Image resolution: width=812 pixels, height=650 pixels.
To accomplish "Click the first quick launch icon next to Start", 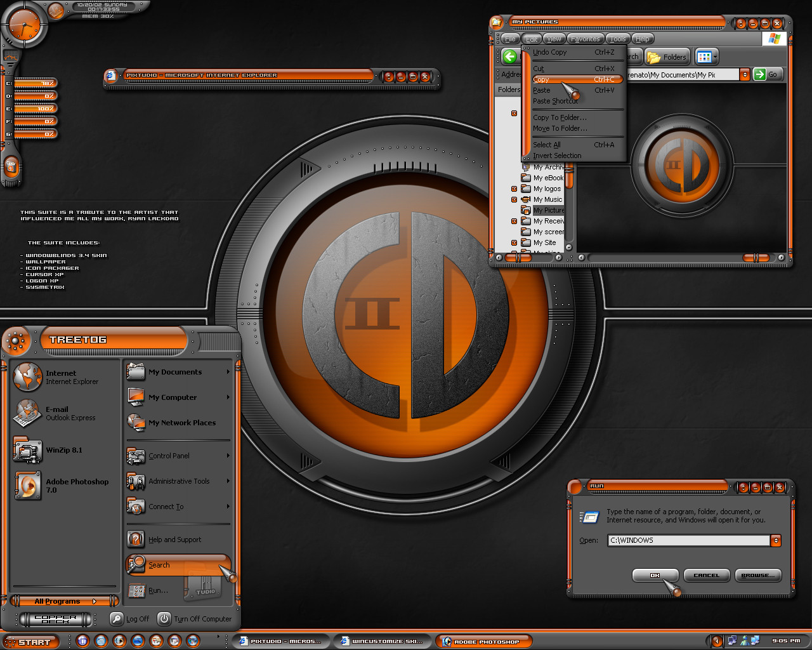I will 82,640.
